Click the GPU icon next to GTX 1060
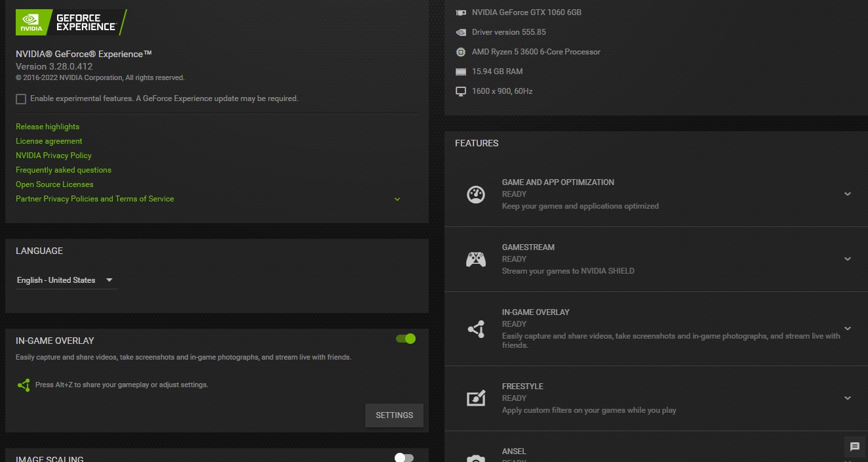868x462 pixels. [461, 12]
